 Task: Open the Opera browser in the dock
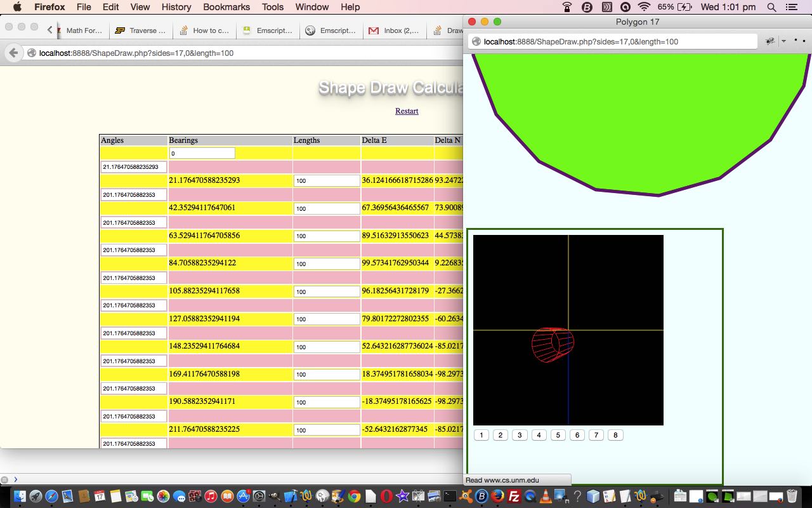click(x=386, y=497)
